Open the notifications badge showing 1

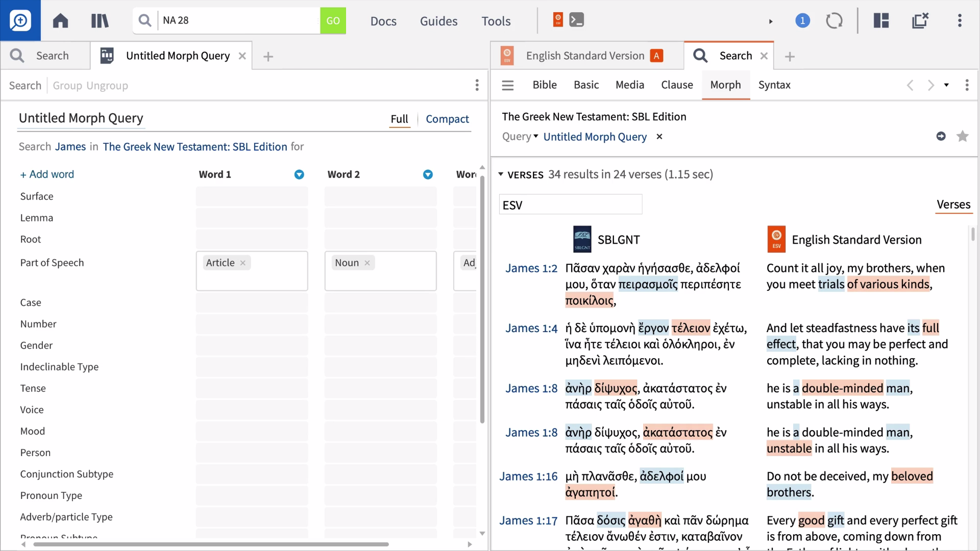pyautogui.click(x=802, y=21)
